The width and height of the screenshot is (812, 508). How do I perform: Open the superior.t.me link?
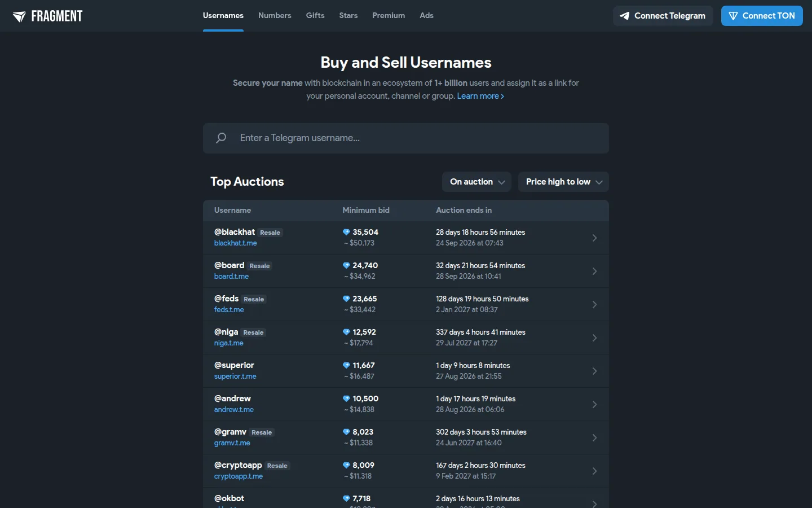(235, 376)
